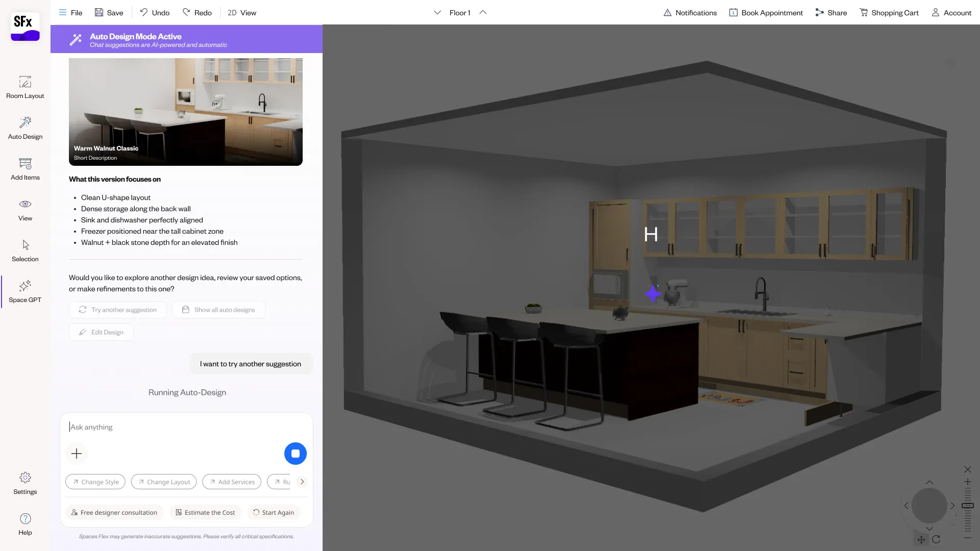Zoom out with the minus icon
Screen dimensions: 980x551
[x=968, y=538]
